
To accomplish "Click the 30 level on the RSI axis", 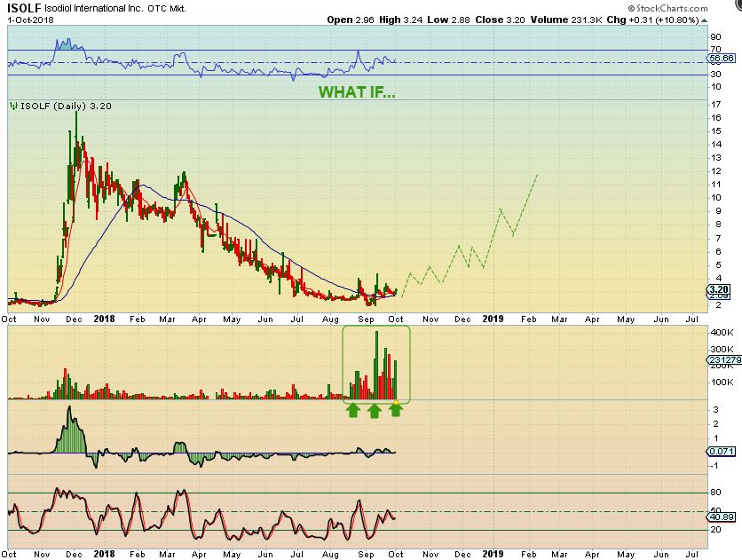I will tap(715, 75).
